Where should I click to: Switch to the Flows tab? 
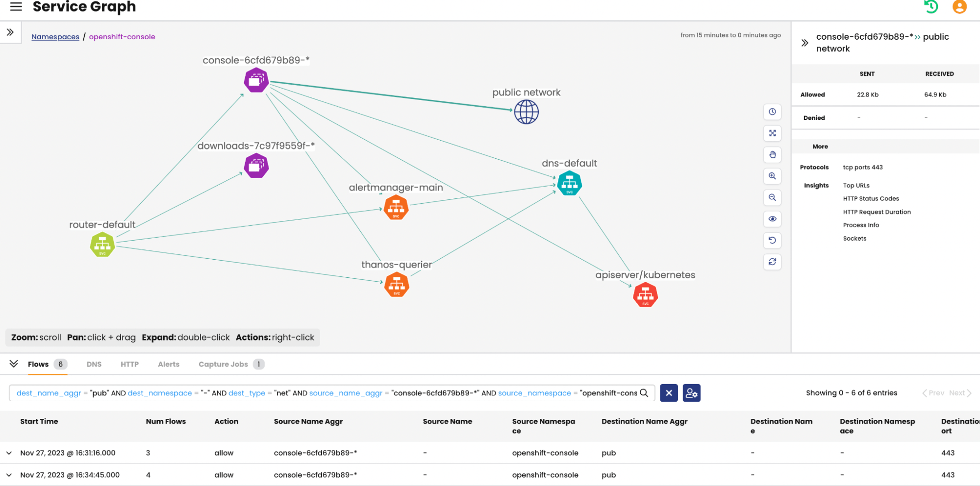pos(47,364)
